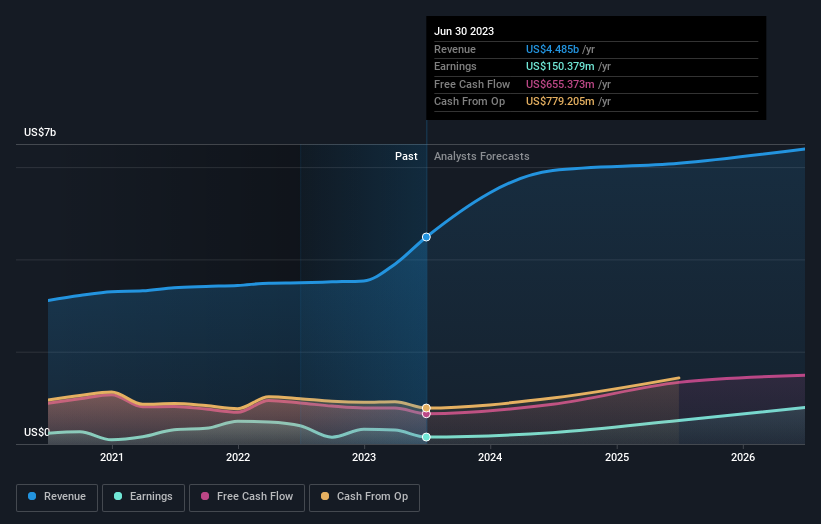Toggle the Cash From Op legend button
Image resolution: width=821 pixels, height=524 pixels.
coord(364,497)
